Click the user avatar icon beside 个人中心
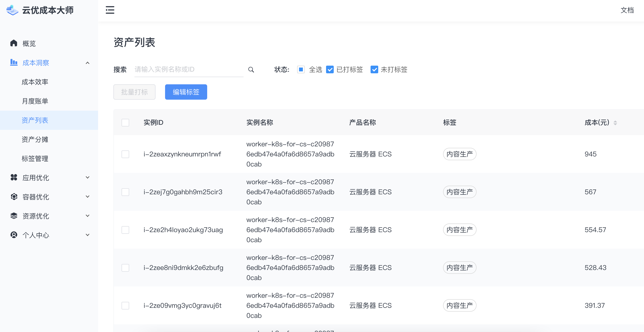Image resolution: width=644 pixels, height=332 pixels. click(x=14, y=235)
